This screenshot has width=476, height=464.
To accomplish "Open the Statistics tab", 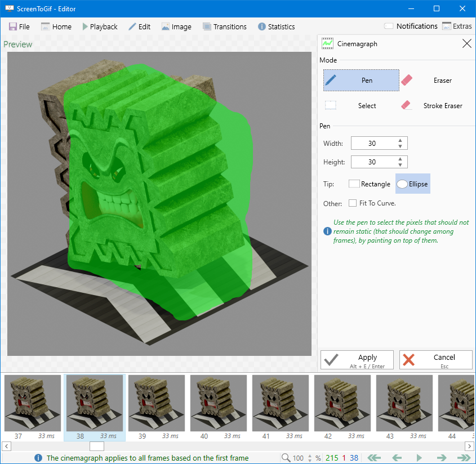I will click(277, 26).
